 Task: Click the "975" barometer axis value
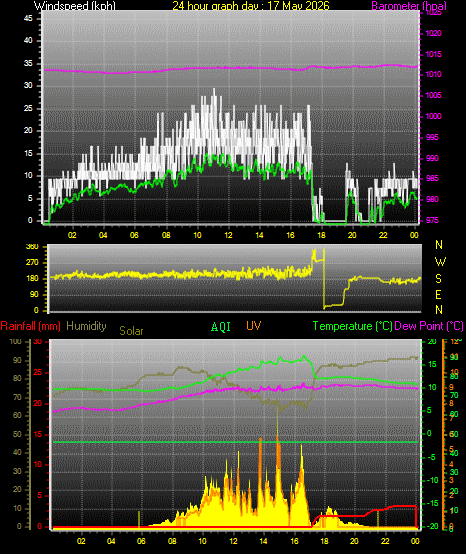[432, 220]
